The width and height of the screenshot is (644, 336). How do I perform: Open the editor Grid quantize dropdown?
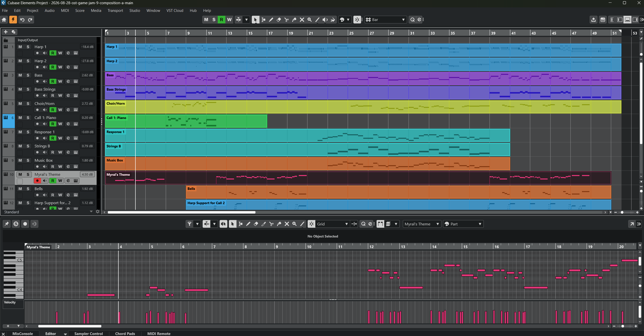click(332, 224)
